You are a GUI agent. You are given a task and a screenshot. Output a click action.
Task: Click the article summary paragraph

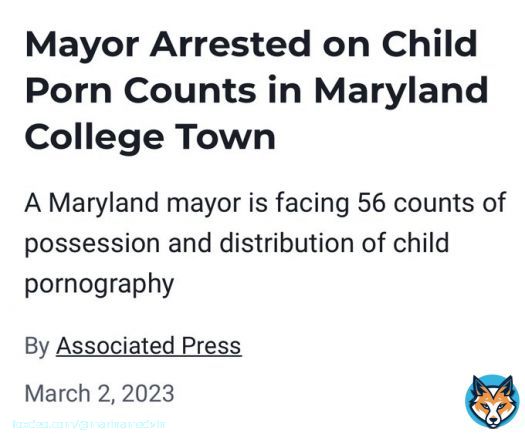click(x=265, y=243)
